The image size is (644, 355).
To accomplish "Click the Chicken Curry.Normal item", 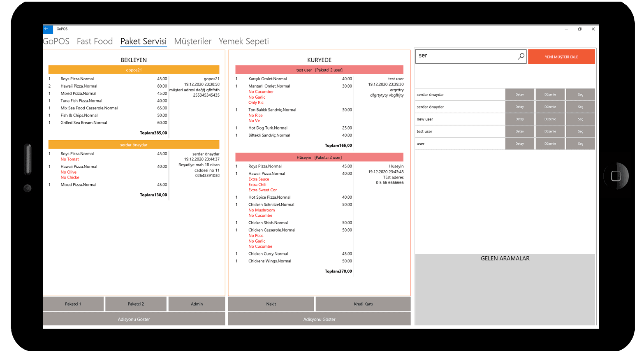I will (x=268, y=254).
